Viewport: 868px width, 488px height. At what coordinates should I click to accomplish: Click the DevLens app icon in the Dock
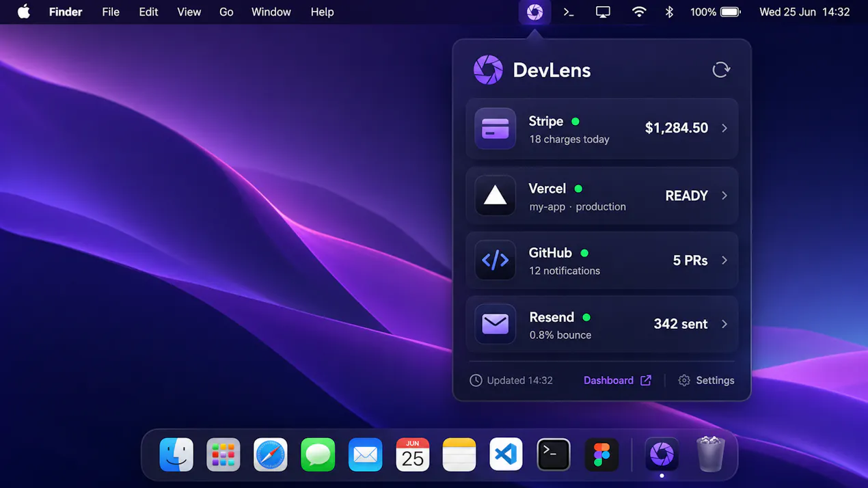662,455
